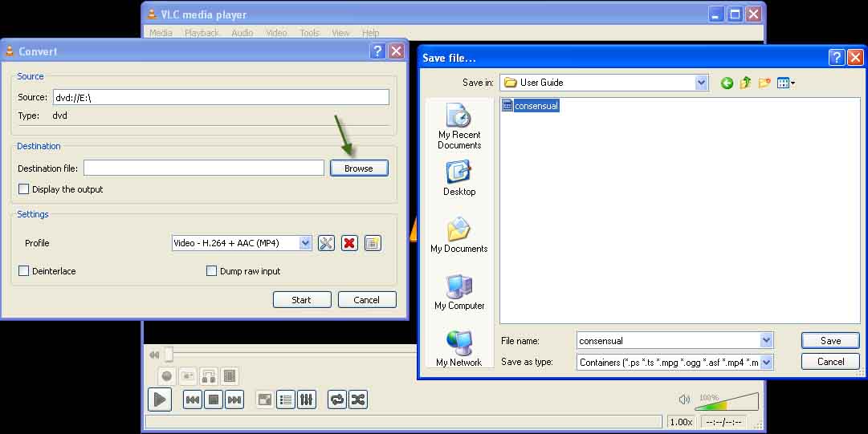Toggle loop mode icon in VLC
This screenshot has width=868, height=434.
tap(336, 400)
